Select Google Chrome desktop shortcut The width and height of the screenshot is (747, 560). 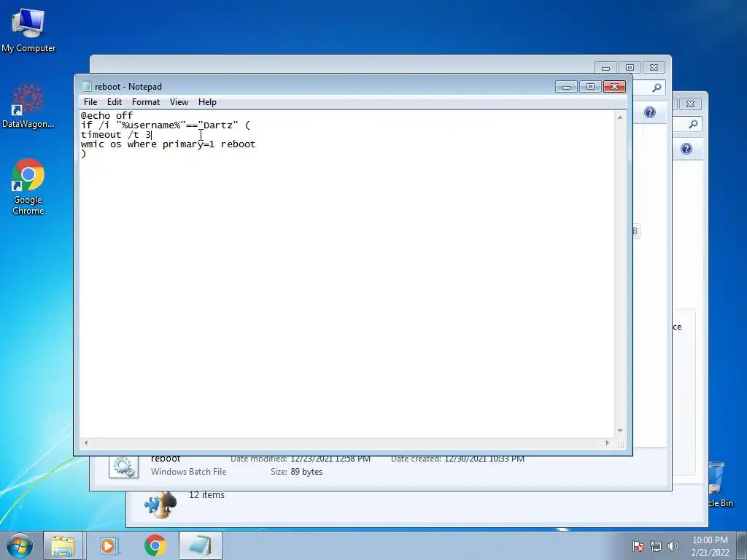click(x=28, y=186)
